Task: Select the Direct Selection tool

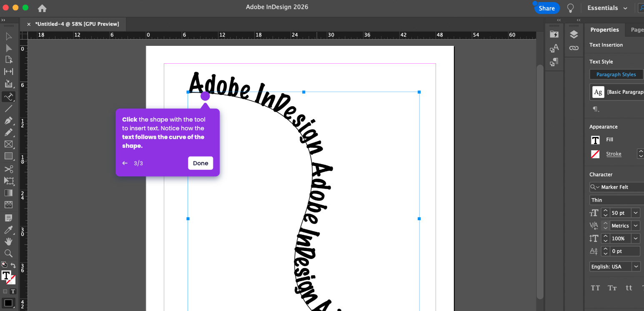Action: click(8, 48)
